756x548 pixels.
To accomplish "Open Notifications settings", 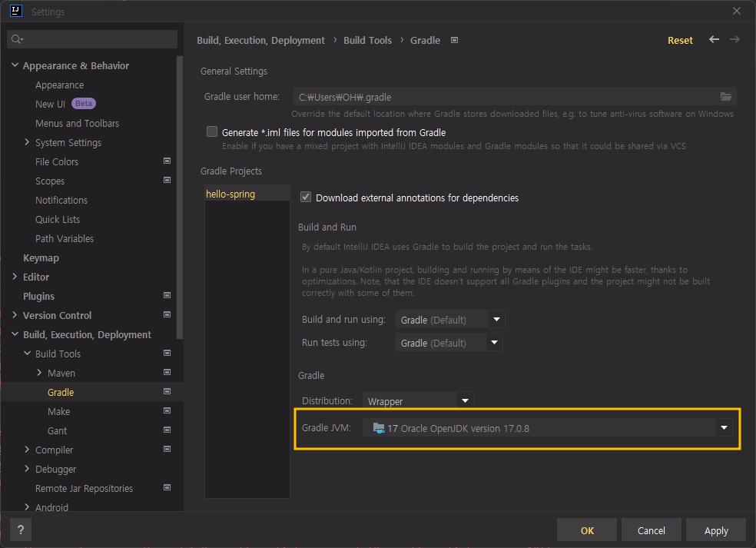I will [61, 200].
